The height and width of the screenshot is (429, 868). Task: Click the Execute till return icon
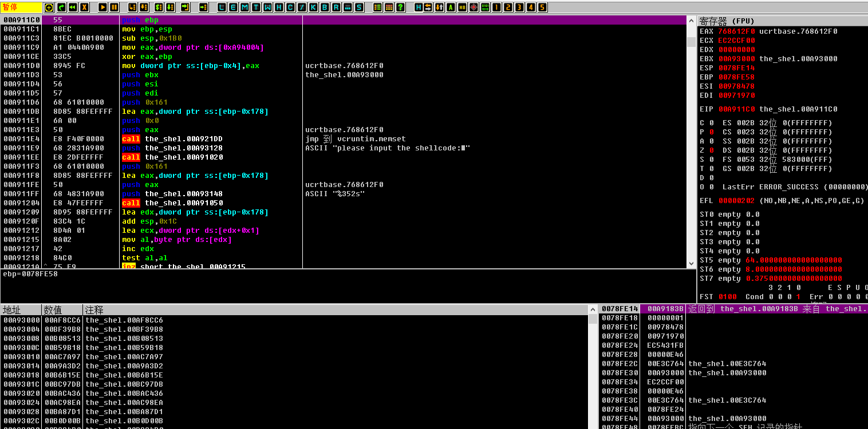point(186,7)
